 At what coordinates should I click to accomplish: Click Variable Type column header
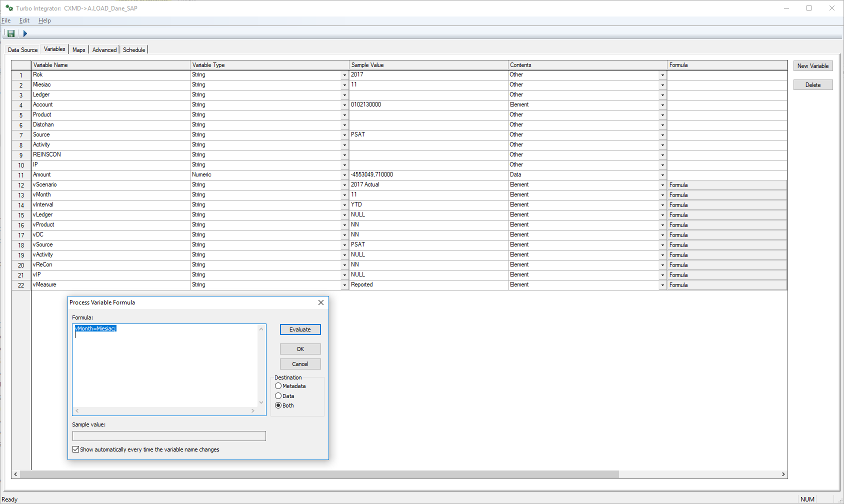click(x=269, y=65)
